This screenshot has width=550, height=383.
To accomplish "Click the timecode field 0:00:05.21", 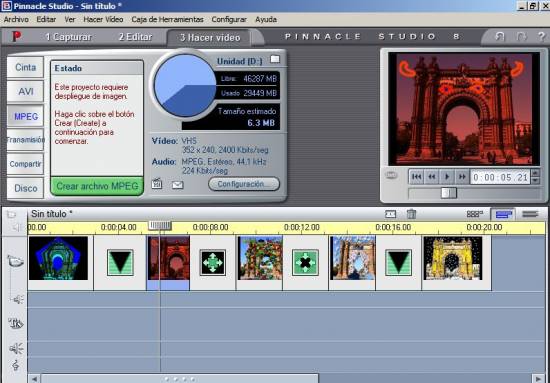I will (500, 177).
